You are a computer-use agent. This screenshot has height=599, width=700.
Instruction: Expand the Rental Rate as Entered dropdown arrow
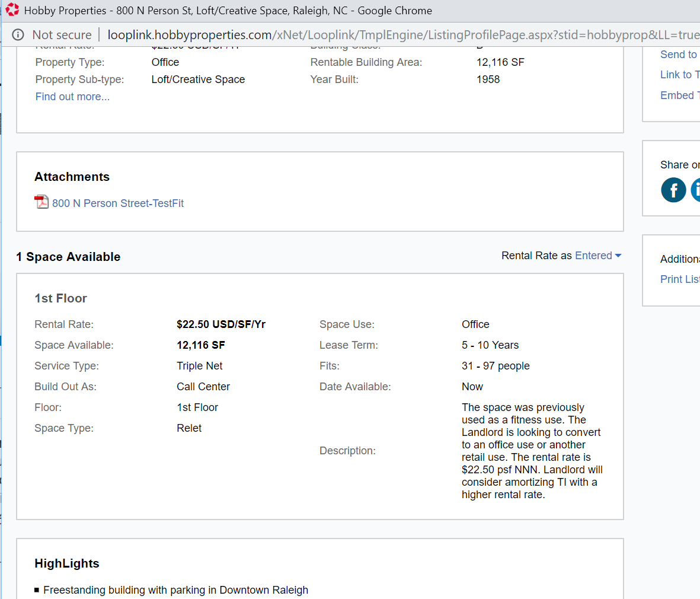618,256
